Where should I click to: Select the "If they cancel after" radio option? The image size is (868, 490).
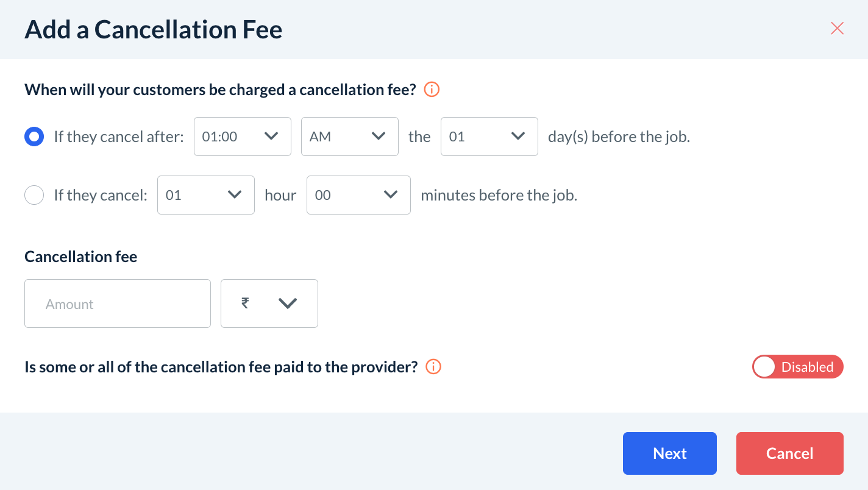[34, 137]
